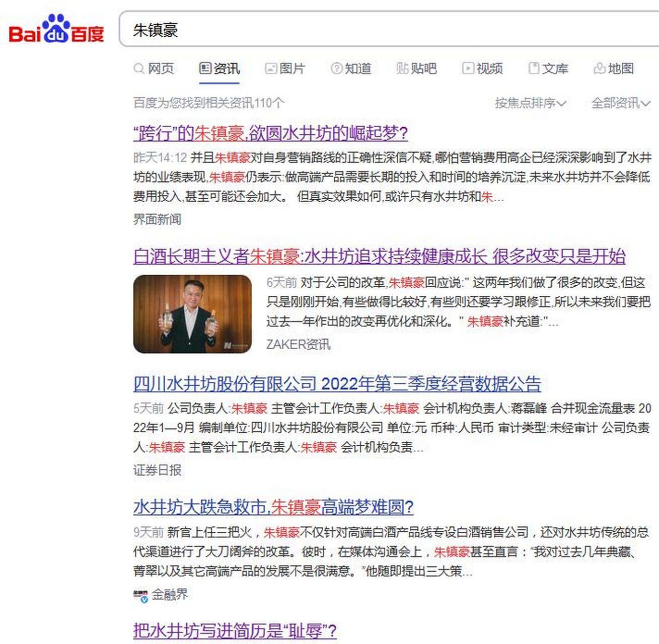Click the news icon beside 资讯
Screen dimensions: 659x644
pyautogui.click(x=205, y=68)
